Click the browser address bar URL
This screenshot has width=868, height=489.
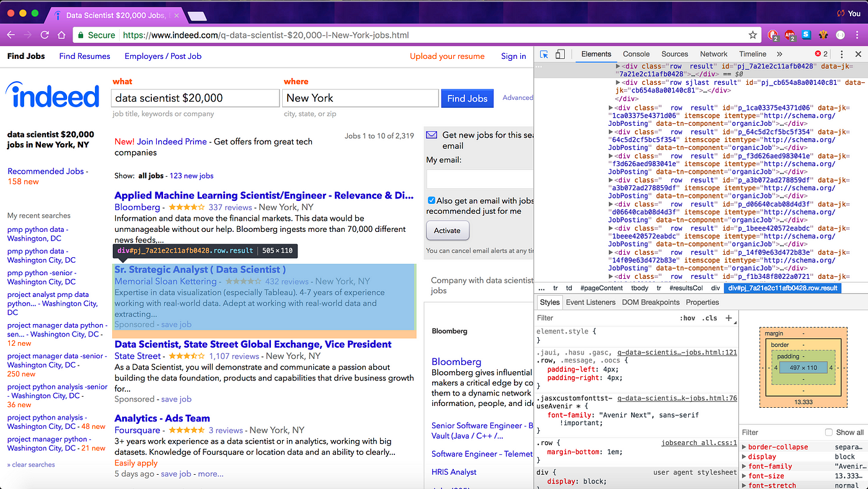pyautogui.click(x=266, y=35)
